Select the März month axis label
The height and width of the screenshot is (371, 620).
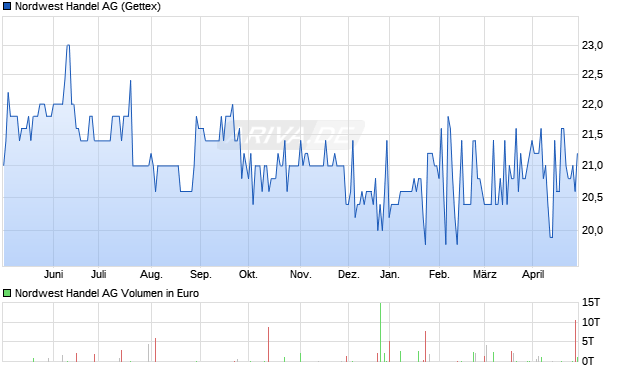(485, 274)
